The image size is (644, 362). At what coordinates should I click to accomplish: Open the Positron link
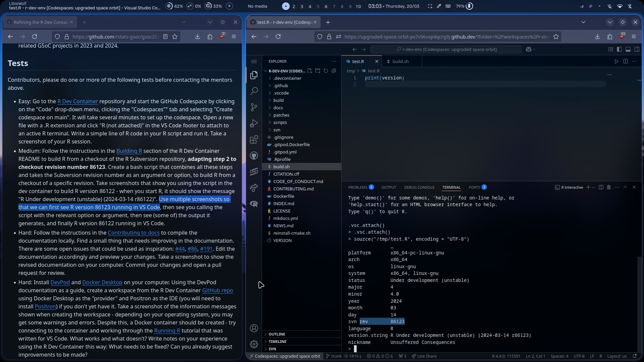pos(45,306)
